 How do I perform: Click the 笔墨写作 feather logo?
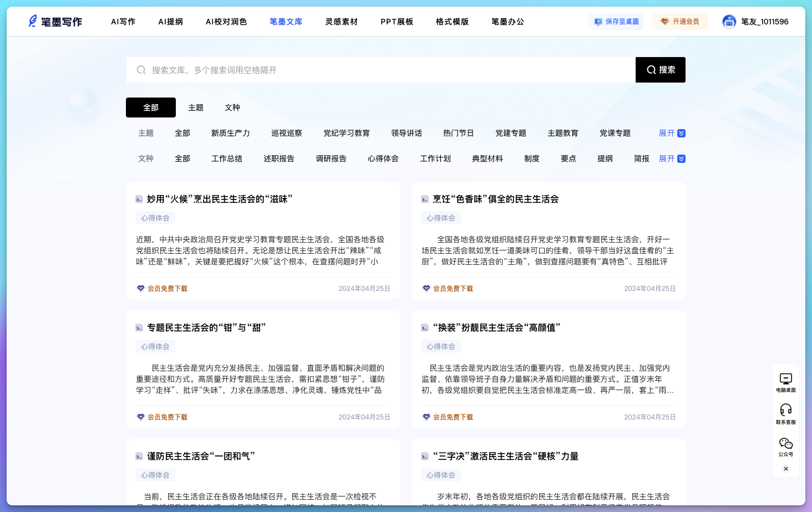(33, 22)
